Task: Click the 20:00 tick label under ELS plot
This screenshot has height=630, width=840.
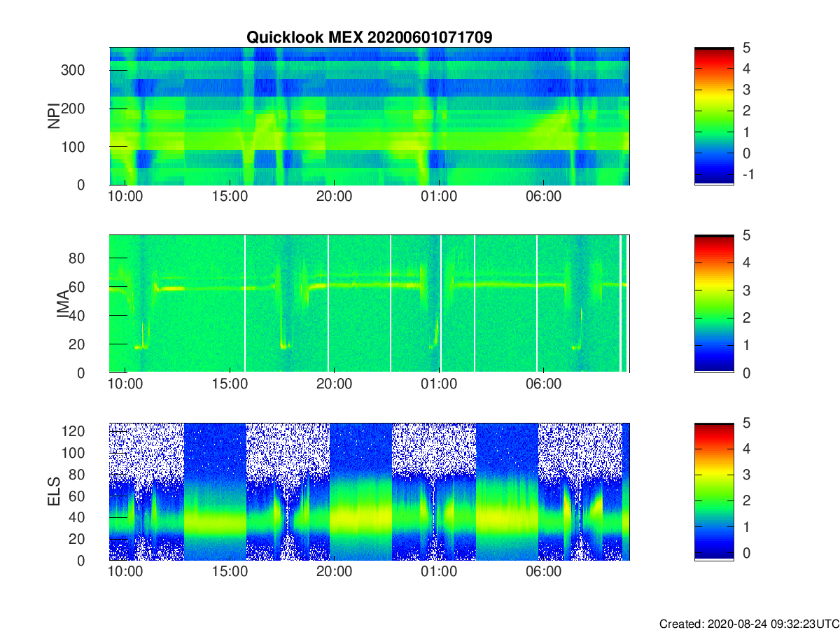Action: 334,572
